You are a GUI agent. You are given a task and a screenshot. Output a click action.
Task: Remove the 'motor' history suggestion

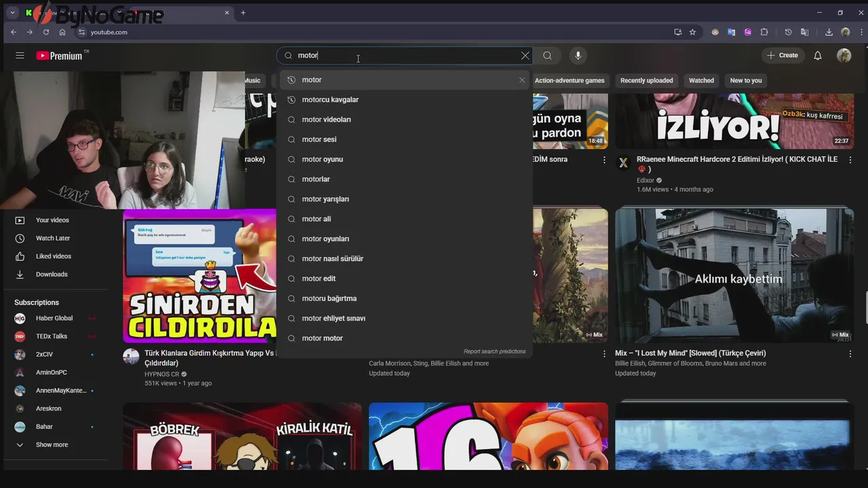pos(521,80)
